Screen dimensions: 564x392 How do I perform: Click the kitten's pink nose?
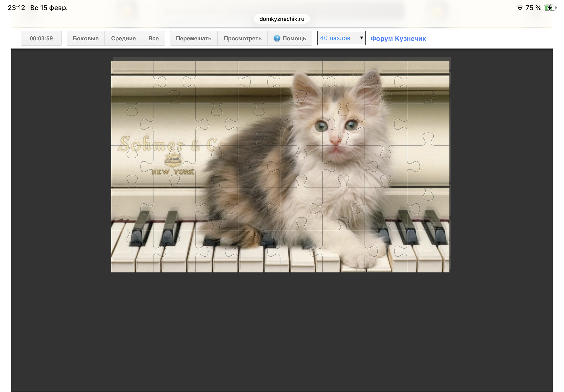335,141
